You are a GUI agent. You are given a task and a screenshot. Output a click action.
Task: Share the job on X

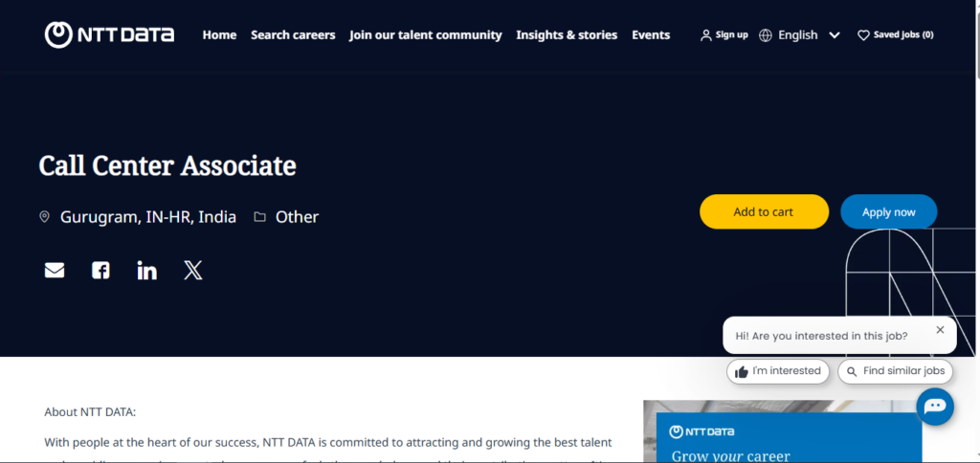click(193, 270)
